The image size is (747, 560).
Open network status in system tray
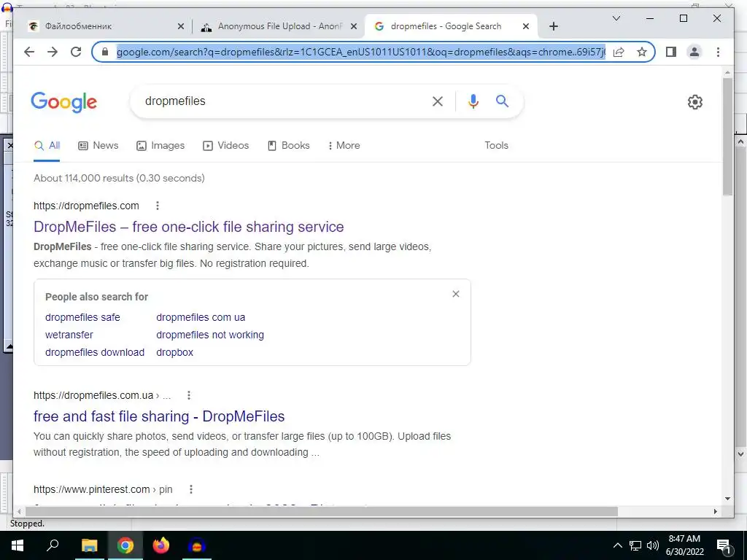[x=635, y=545]
